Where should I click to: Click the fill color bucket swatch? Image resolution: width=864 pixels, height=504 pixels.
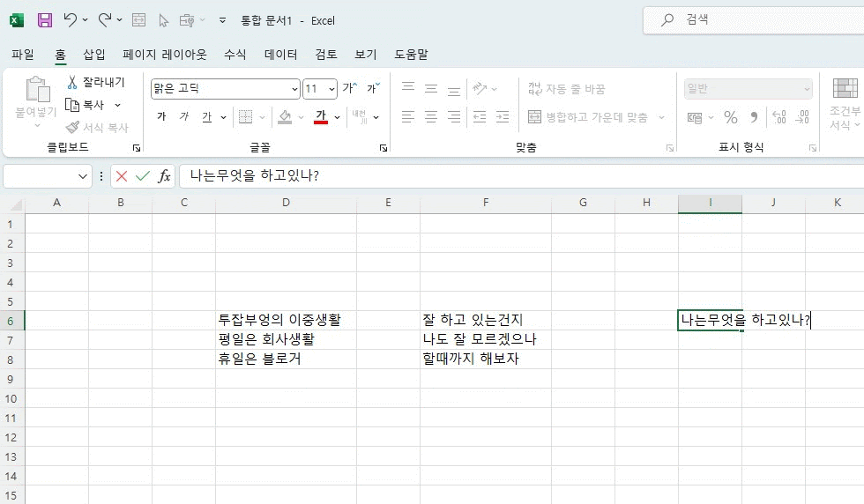click(x=285, y=117)
